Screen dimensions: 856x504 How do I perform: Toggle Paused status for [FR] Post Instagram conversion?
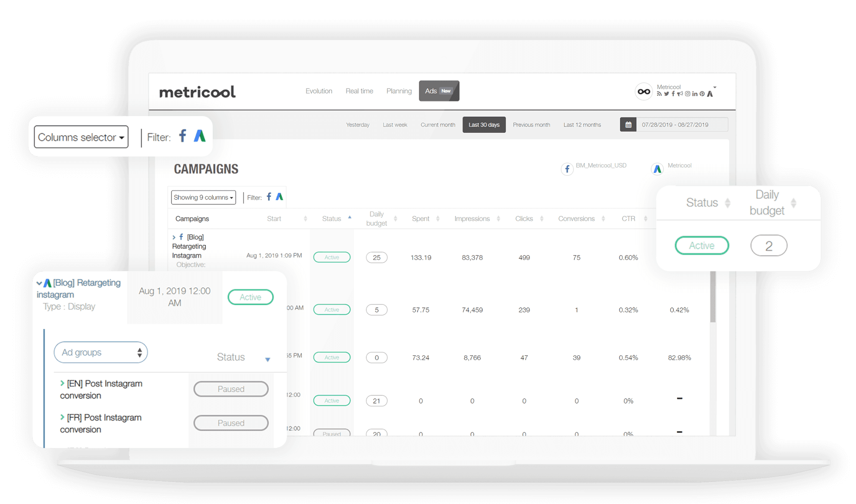pos(231,423)
